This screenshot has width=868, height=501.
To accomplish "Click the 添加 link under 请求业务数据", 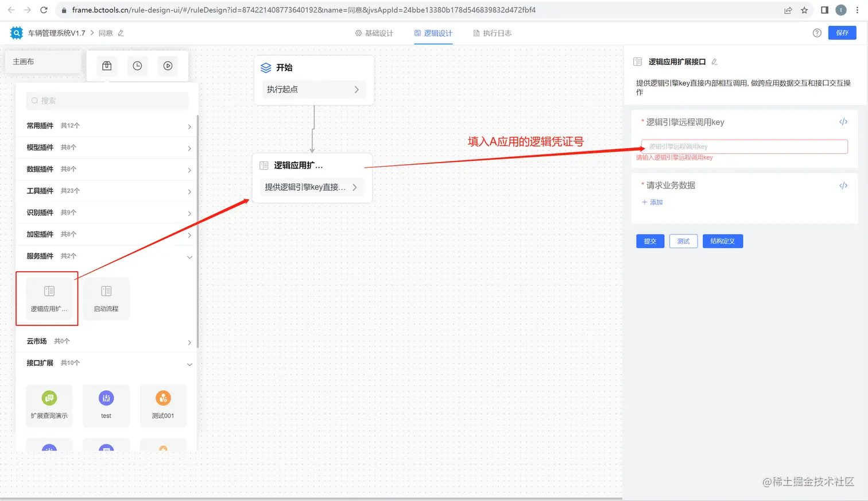I will (x=653, y=202).
